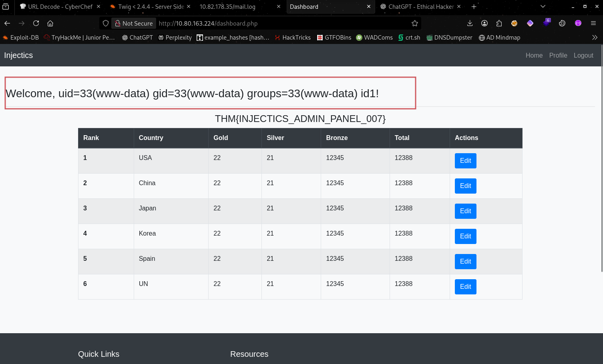603x364 pixels.
Task: Click the address bar URL field
Action: [280, 23]
